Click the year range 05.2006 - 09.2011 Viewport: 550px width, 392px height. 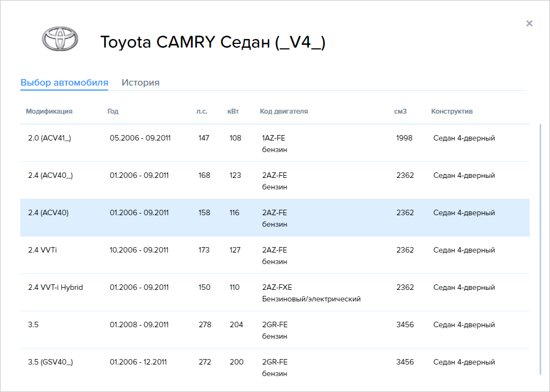[x=140, y=138]
